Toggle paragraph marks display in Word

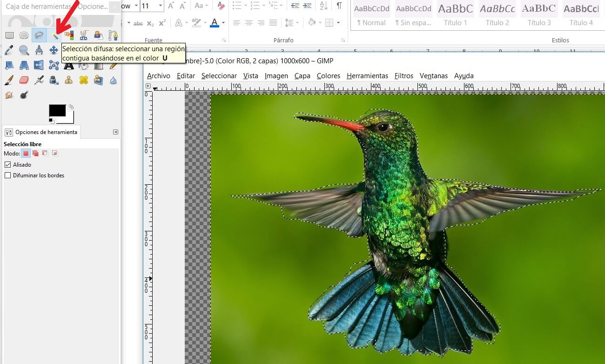point(339,6)
